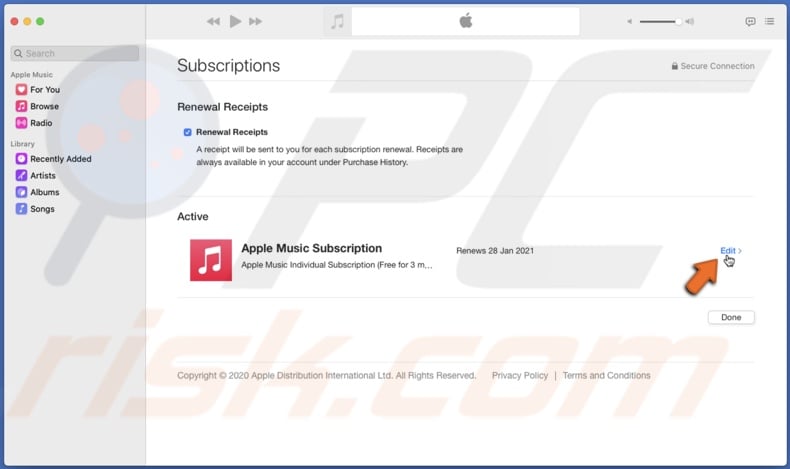Open For You in the sidebar
Viewport: 790px width, 469px height.
[x=45, y=90]
